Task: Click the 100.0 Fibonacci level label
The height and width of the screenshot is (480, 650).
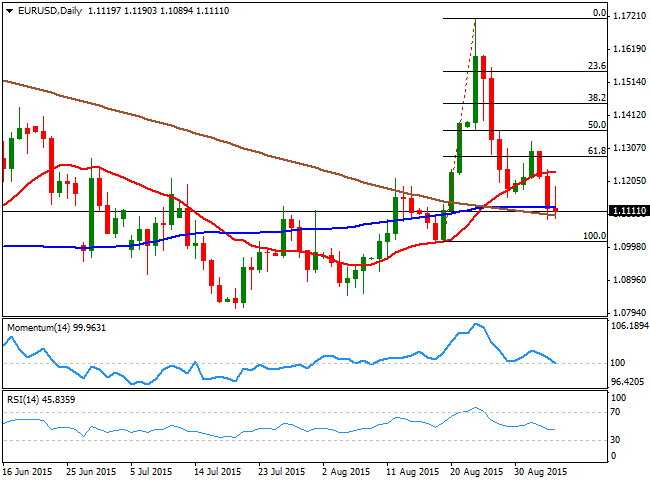Action: click(x=595, y=236)
